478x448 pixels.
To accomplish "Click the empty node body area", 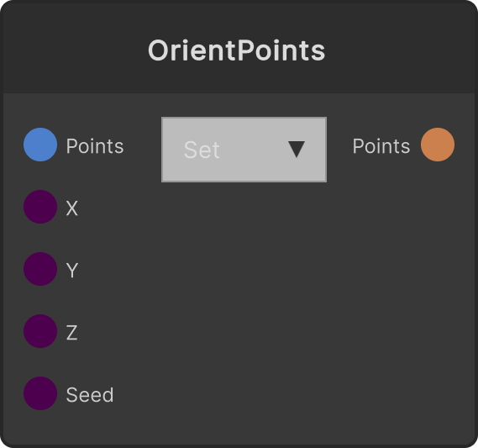I will pos(275,305).
